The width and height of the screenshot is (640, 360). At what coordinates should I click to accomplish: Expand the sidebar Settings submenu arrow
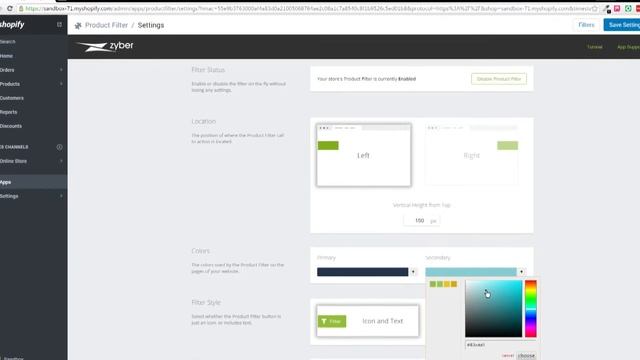coord(61,196)
